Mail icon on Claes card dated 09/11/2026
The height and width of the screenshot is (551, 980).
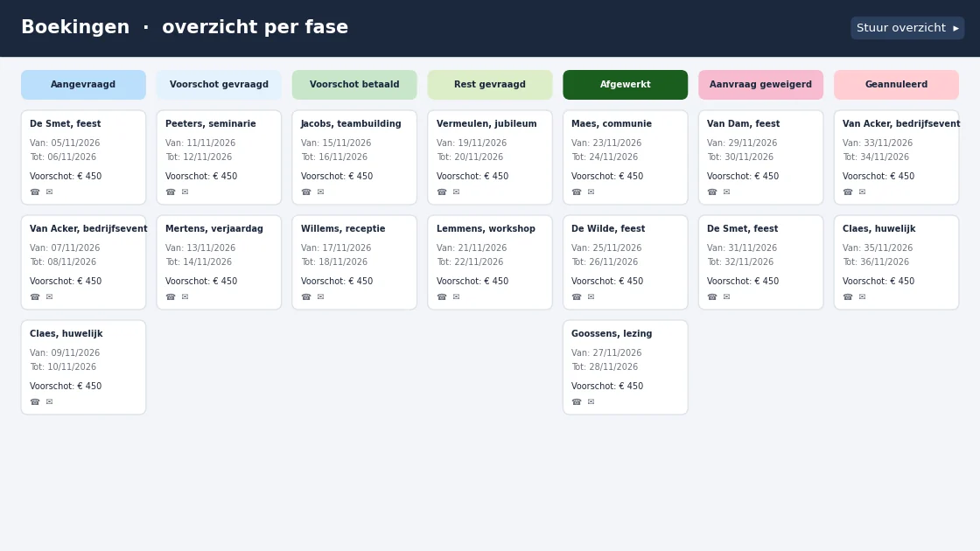pos(49,401)
